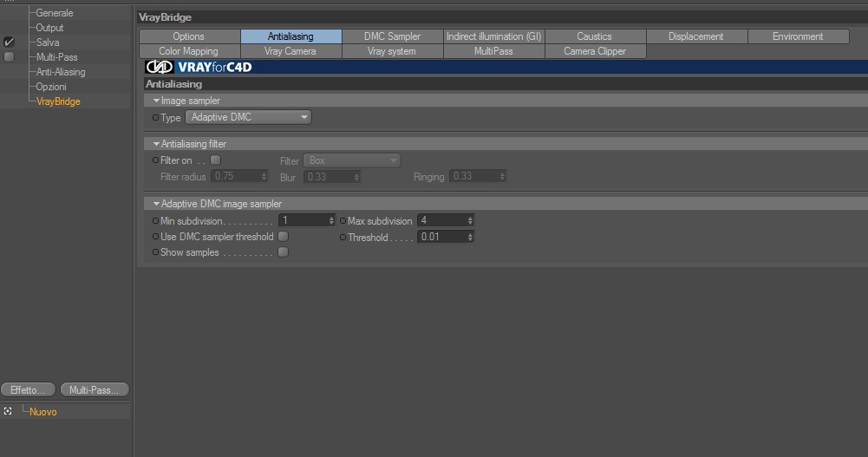Click keyframe dot beside Filter on
The height and width of the screenshot is (457, 868).
(155, 160)
